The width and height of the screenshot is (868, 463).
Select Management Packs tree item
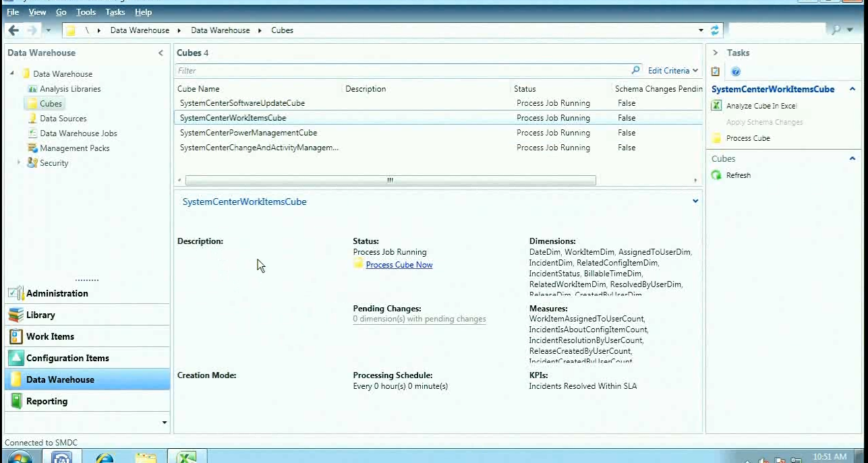[x=74, y=148]
